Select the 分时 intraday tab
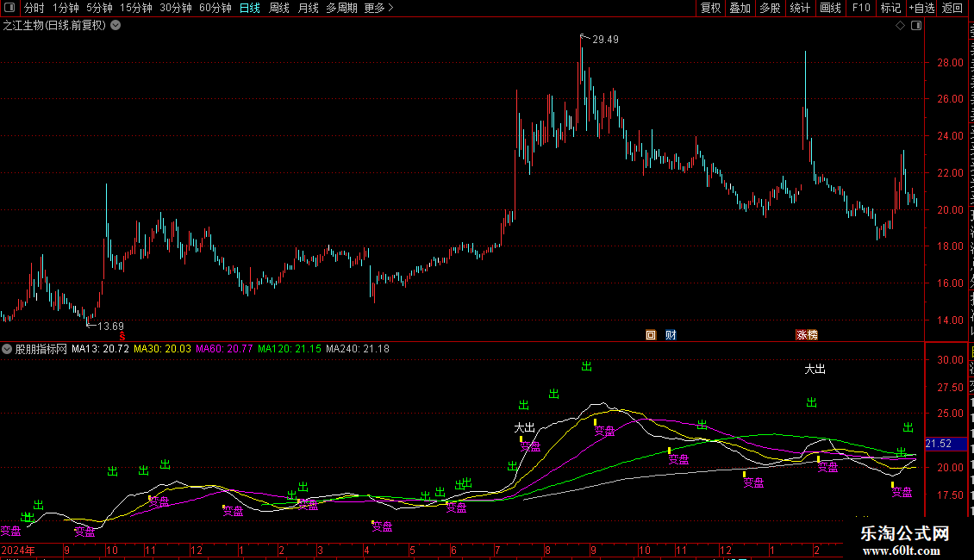The image size is (974, 560). pyautogui.click(x=34, y=8)
